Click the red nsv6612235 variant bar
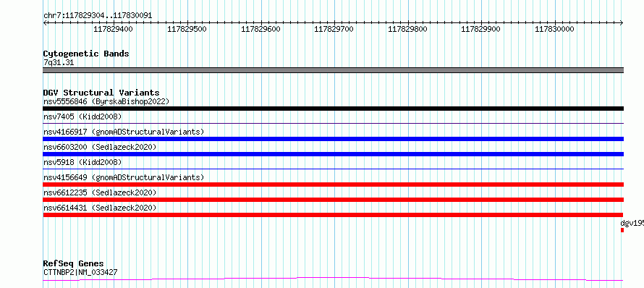The image size is (644, 288). coord(333,200)
